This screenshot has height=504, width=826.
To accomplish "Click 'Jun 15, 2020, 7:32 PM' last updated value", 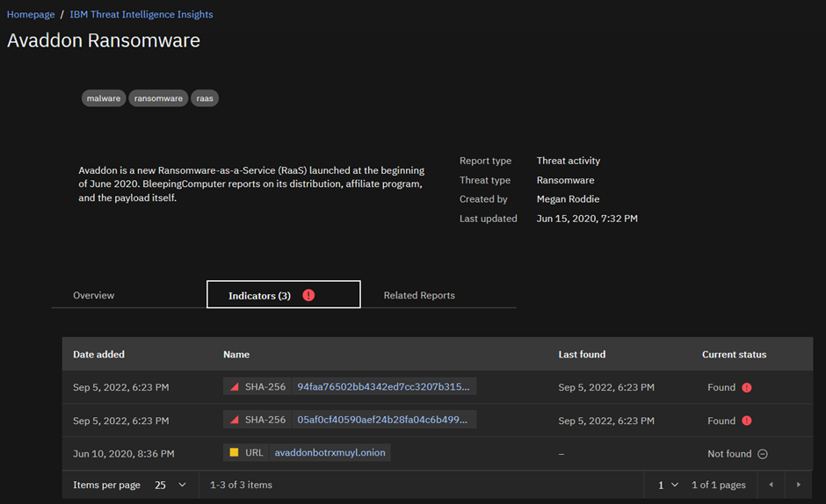I will tap(587, 219).
